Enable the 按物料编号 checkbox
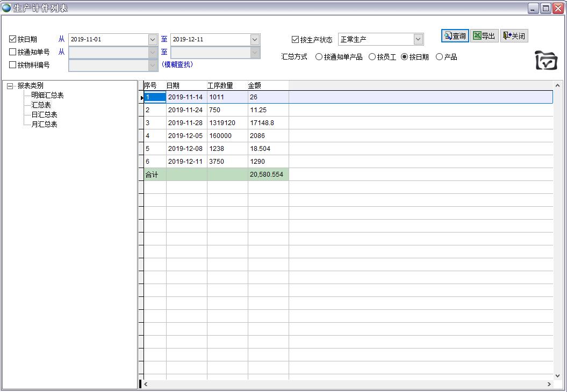This screenshot has width=567, height=392. pyautogui.click(x=13, y=65)
